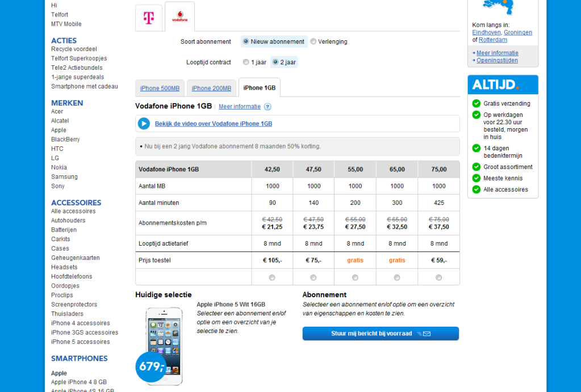Choose 1 jaar contract duration
Viewport: 581px width, 392px height.
[246, 62]
